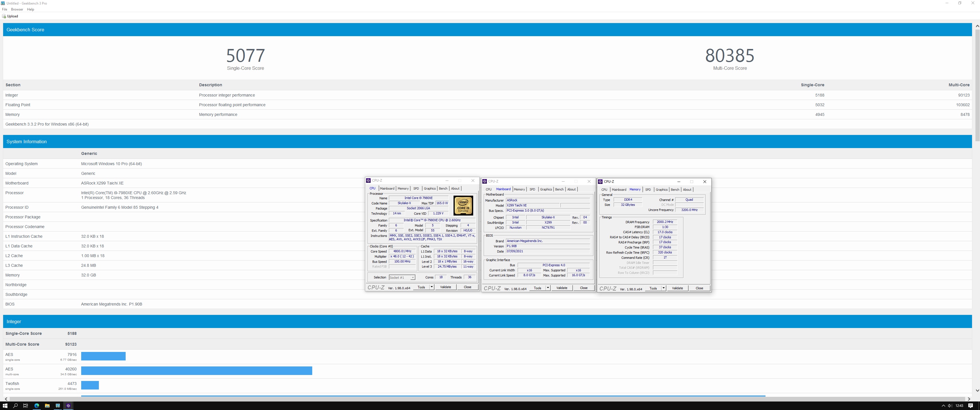The image size is (980, 410).
Task: Open the Windows Start menu
Action: click(5, 406)
